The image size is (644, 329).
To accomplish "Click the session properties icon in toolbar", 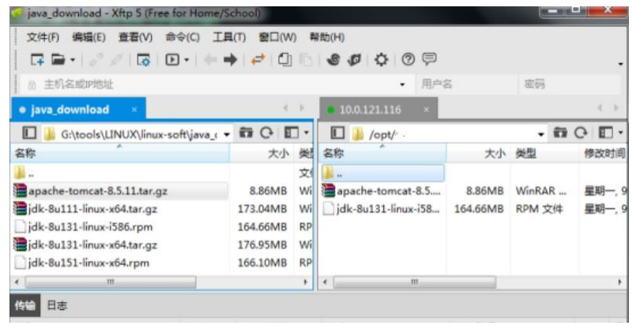I will [143, 60].
